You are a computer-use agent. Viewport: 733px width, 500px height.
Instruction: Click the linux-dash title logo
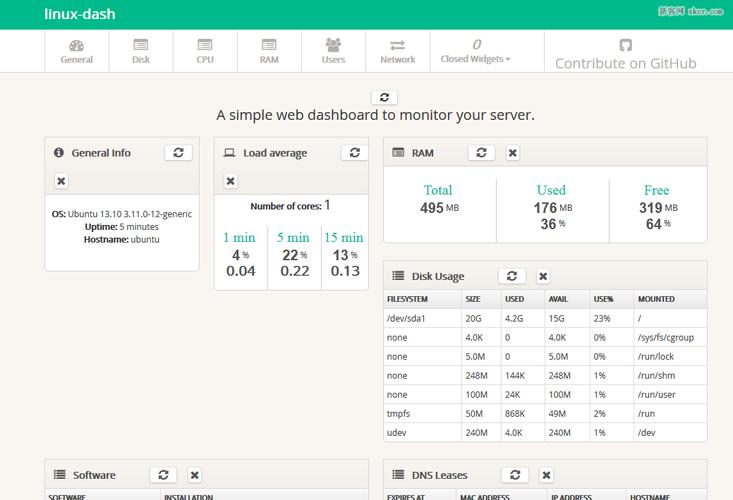(x=79, y=14)
